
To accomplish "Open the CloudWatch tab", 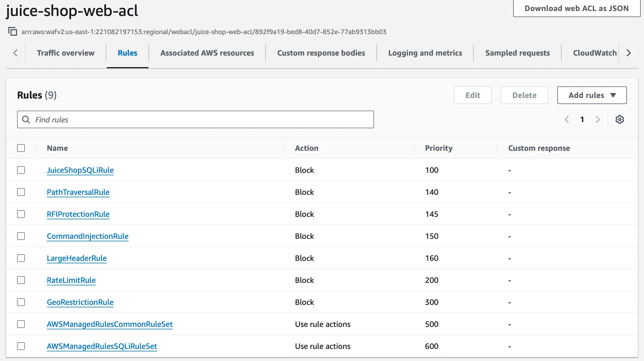I will [x=595, y=53].
